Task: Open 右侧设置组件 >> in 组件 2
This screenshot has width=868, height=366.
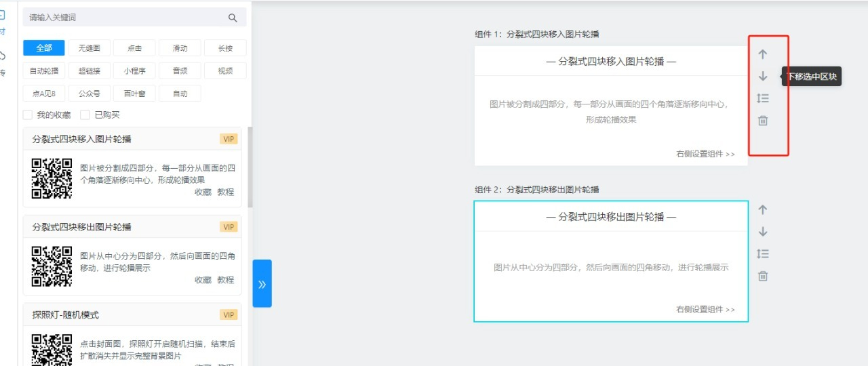Action: point(705,309)
